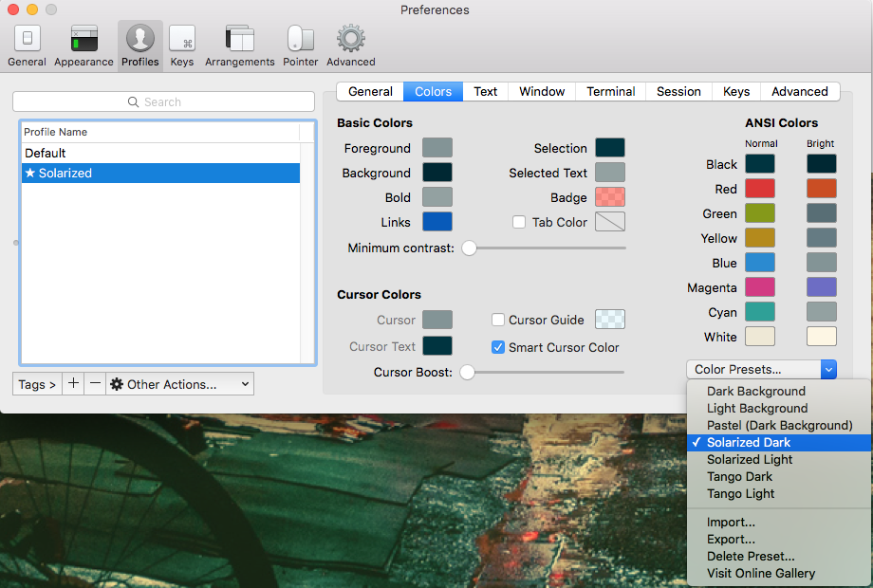
Task: Open the normal Black ANSI swatch
Action: point(760,164)
